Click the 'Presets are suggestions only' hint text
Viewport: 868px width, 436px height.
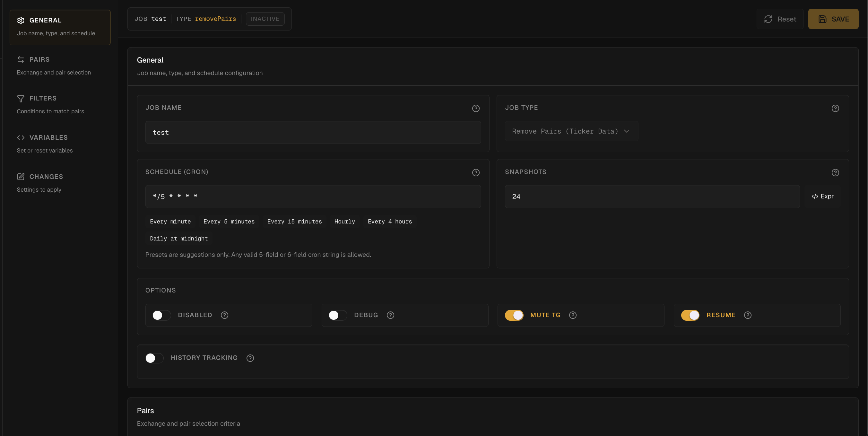pyautogui.click(x=258, y=255)
